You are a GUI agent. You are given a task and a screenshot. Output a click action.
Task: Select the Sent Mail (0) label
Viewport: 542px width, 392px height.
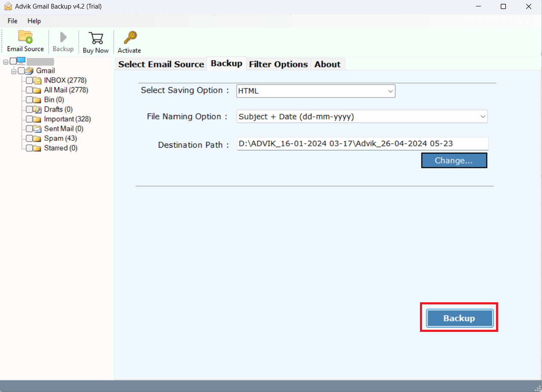64,129
